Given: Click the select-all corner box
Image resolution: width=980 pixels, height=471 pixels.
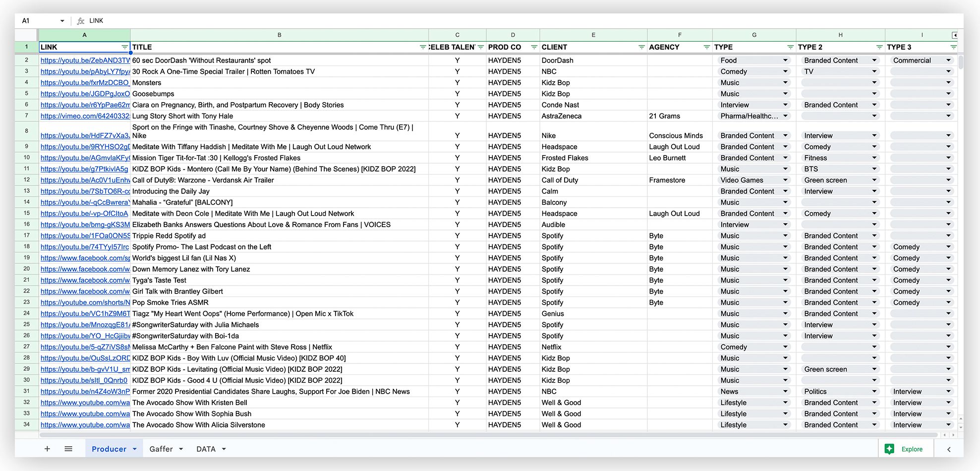Looking at the screenshot, I should point(27,35).
